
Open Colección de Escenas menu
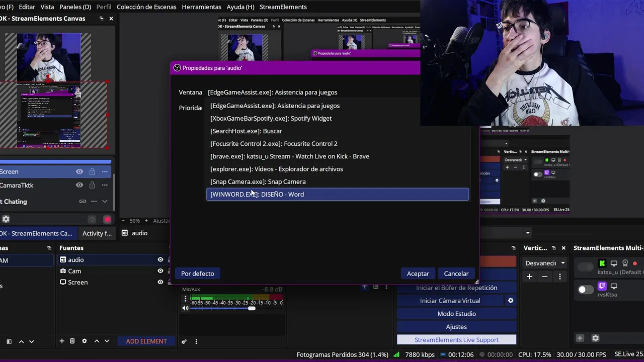(146, 7)
